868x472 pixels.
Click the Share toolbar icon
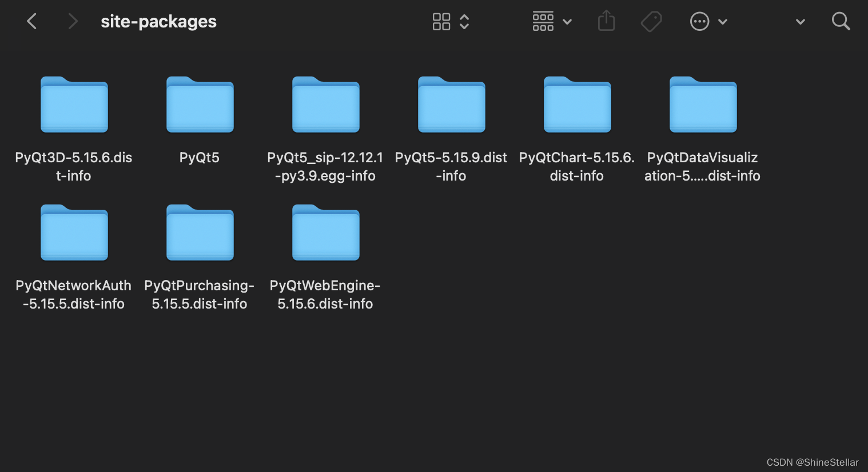[606, 21]
